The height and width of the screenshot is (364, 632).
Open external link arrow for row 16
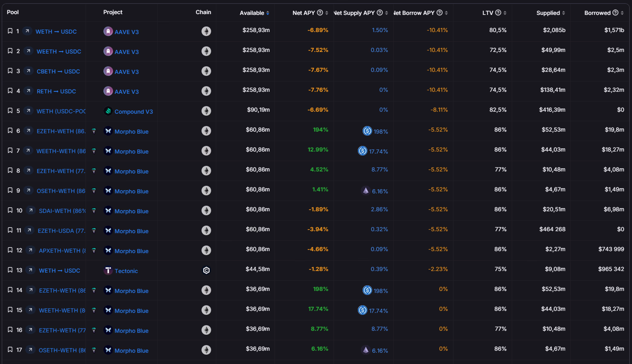point(31,330)
